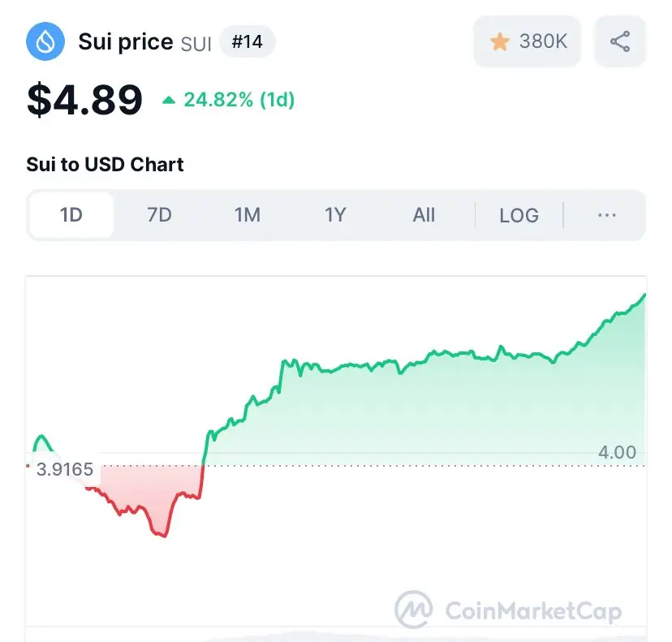Select the 1D chart range tab
The width and height of the screenshot is (672, 642).
tap(71, 215)
